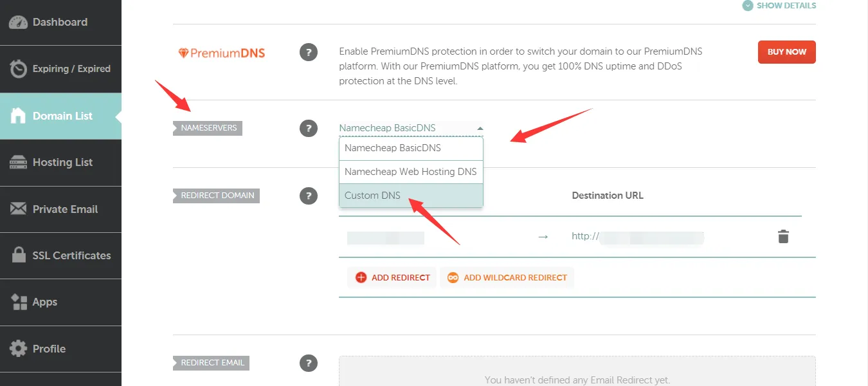Open Dashboard in the sidebar
The width and height of the screenshot is (868, 386).
[60, 22]
